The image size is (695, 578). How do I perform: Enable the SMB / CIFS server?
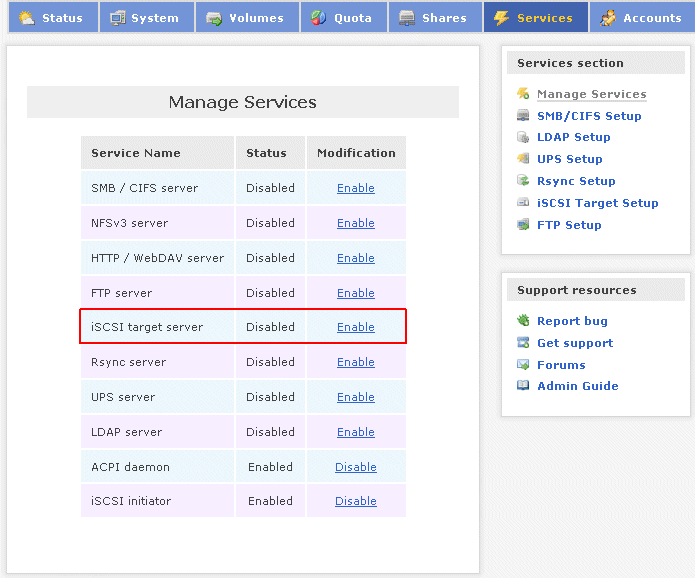point(356,188)
